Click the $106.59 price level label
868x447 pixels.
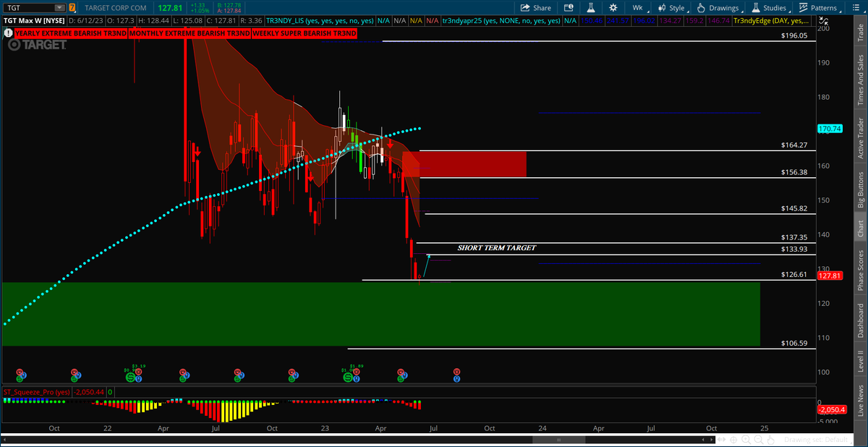[x=793, y=343]
